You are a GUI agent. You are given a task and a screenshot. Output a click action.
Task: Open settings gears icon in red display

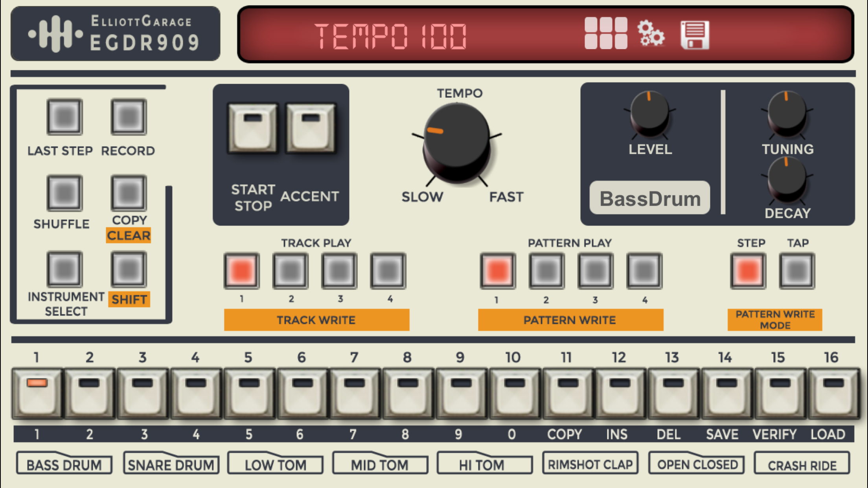coord(651,34)
